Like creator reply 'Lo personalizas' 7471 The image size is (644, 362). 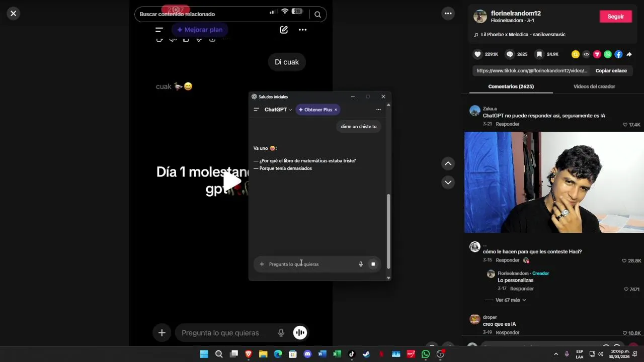pyautogui.click(x=626, y=290)
